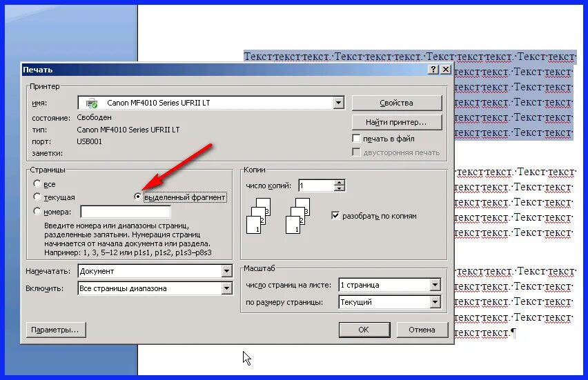
Task: Uncheck 'разобрать по копиям' checkbox
Action: coord(335,215)
